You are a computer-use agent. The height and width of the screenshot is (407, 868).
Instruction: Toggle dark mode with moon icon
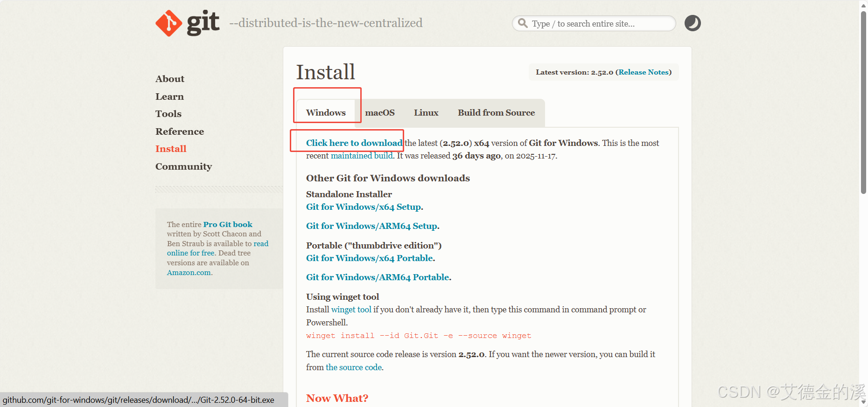[693, 23]
